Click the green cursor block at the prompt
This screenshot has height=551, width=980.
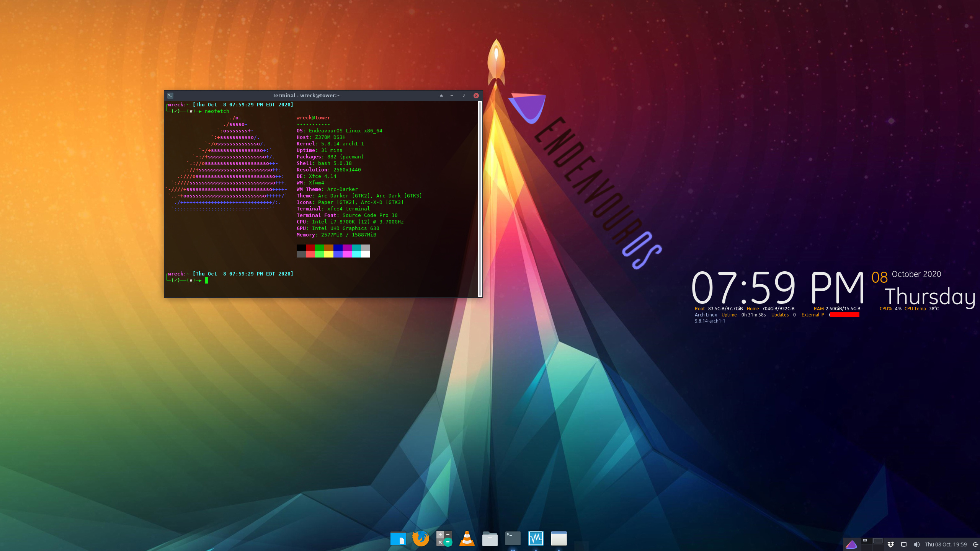(x=206, y=280)
